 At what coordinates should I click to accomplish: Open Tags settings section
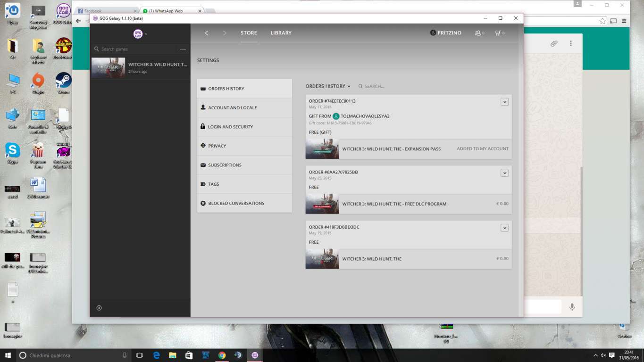coord(244,184)
